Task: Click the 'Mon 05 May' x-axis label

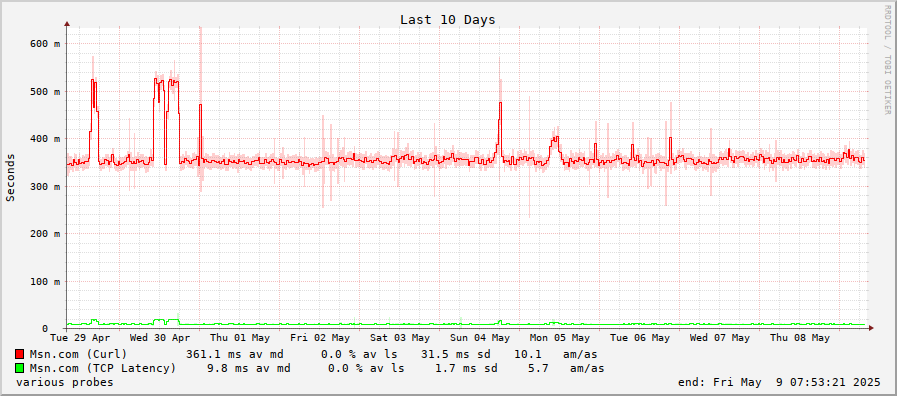Action: point(559,338)
